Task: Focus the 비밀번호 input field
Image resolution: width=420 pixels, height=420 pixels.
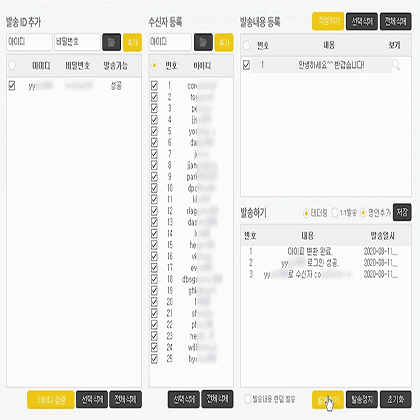Action: click(77, 42)
